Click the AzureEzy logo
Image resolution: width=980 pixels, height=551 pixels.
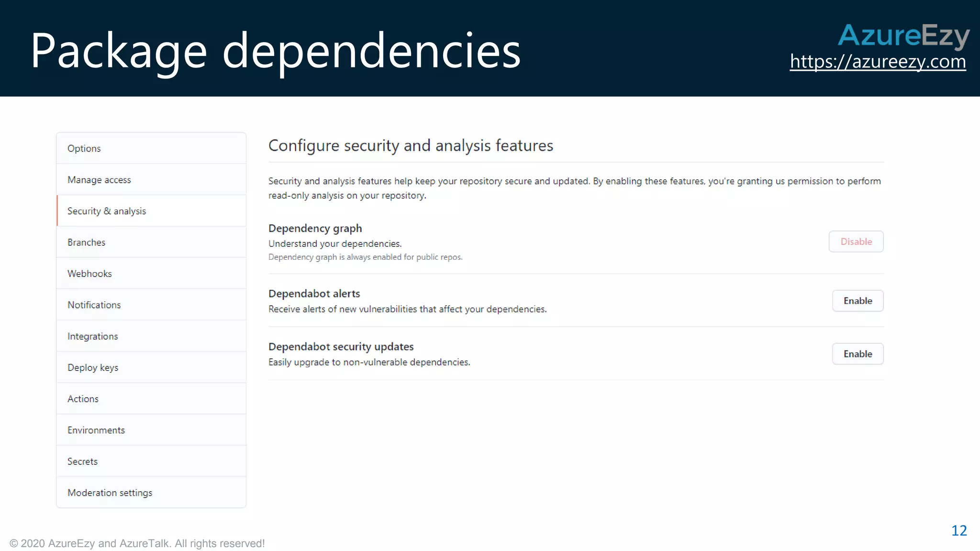coord(903,36)
